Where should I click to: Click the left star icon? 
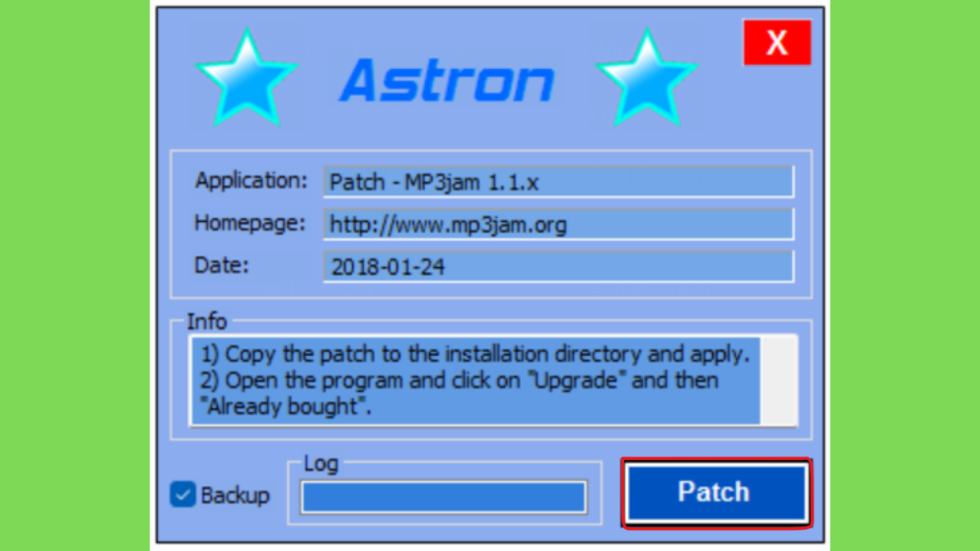pyautogui.click(x=246, y=77)
